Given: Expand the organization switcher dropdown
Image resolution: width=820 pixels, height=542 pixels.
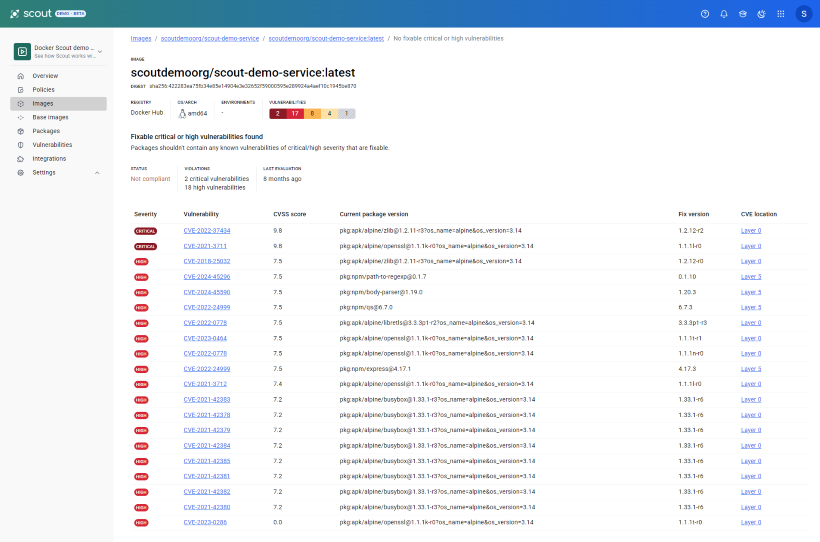Looking at the screenshot, I should pyautogui.click(x=100, y=52).
